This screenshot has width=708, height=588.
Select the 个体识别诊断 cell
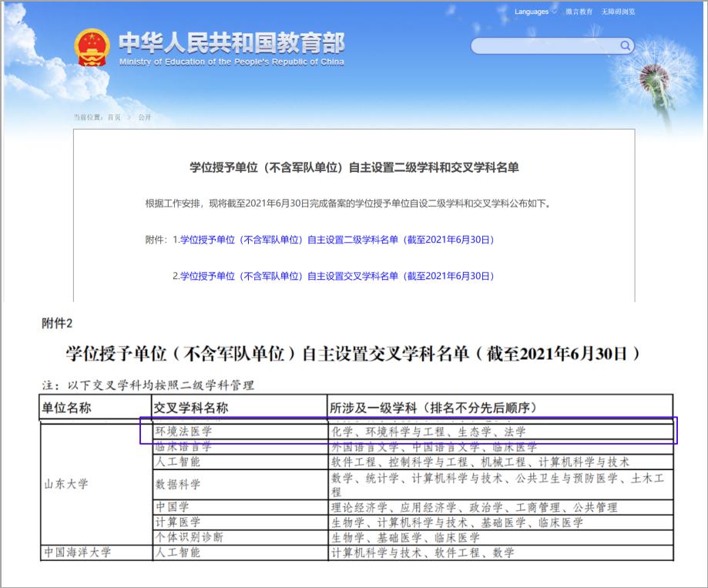coord(240,537)
